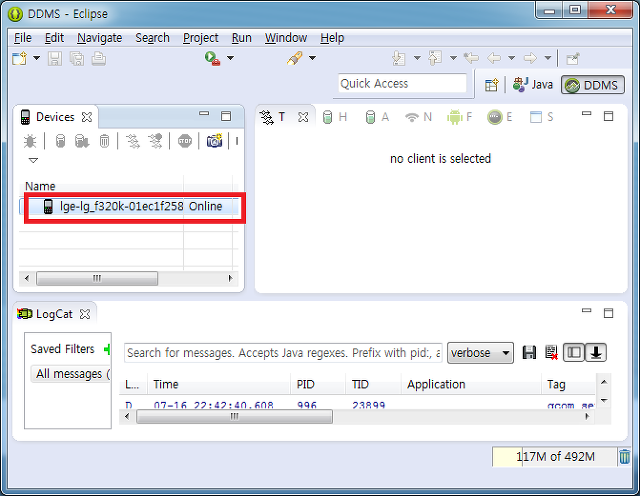Click the LogCat message search field

(283, 353)
